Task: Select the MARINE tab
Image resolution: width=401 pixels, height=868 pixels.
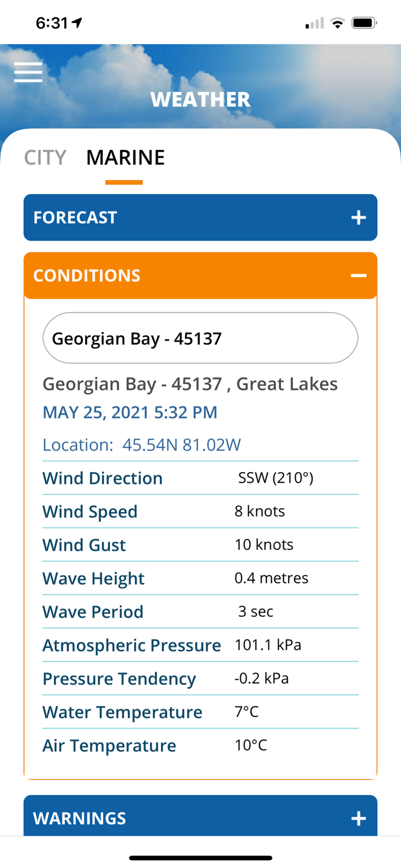Action: (125, 157)
